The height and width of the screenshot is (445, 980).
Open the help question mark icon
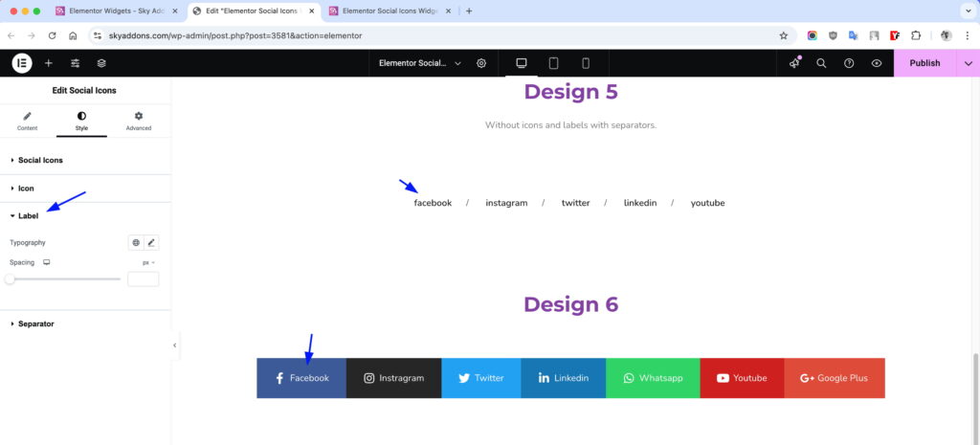[849, 63]
